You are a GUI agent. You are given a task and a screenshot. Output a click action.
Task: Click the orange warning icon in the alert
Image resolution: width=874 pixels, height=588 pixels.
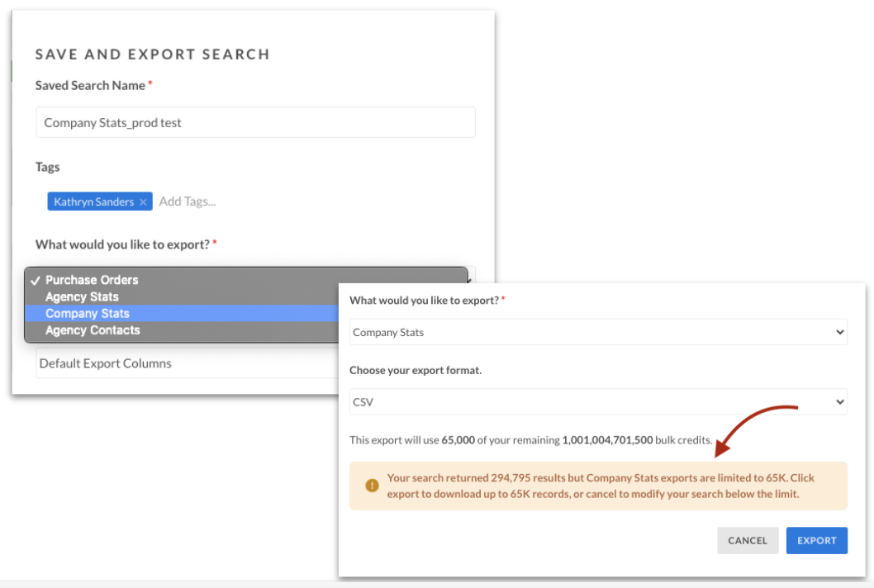point(372,486)
